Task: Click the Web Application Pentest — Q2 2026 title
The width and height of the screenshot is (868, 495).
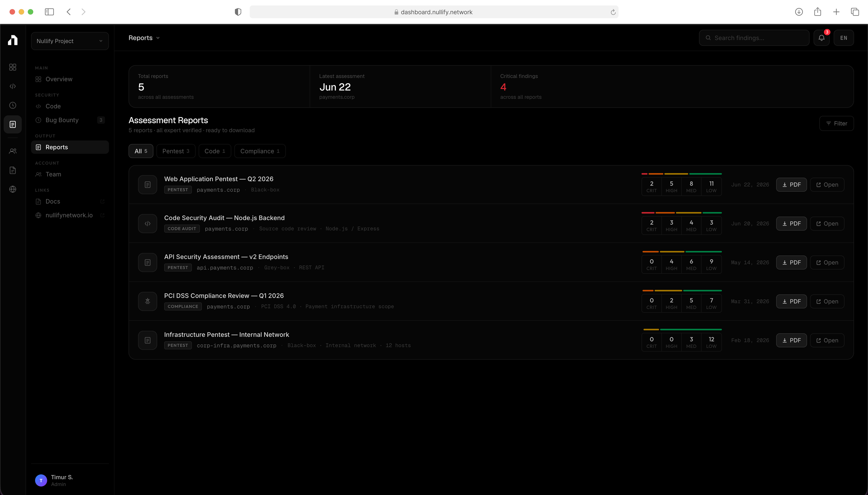Action: coord(219,179)
